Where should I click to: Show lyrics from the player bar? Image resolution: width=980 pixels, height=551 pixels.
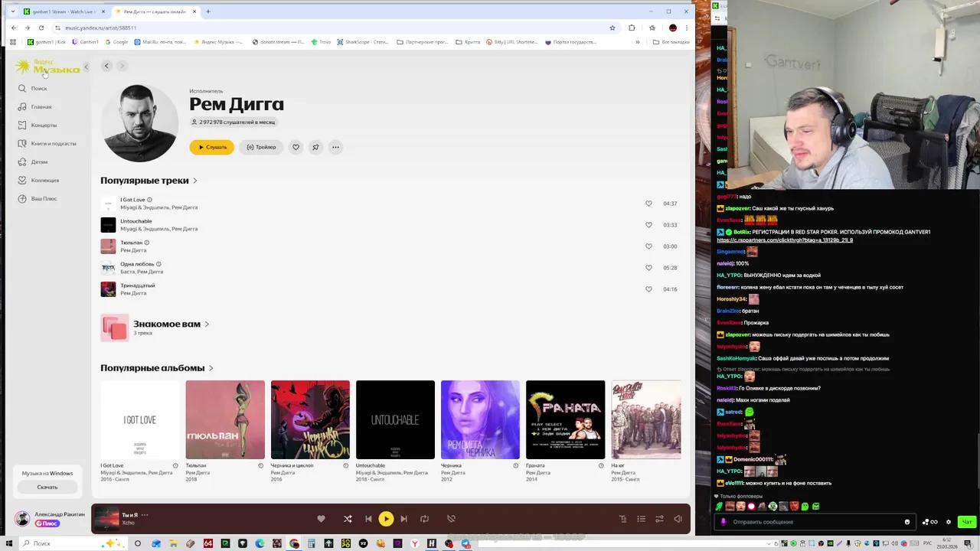(622, 519)
